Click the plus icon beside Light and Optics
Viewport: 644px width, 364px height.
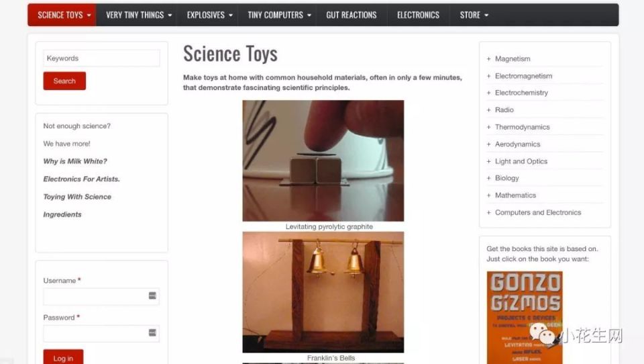coord(489,161)
